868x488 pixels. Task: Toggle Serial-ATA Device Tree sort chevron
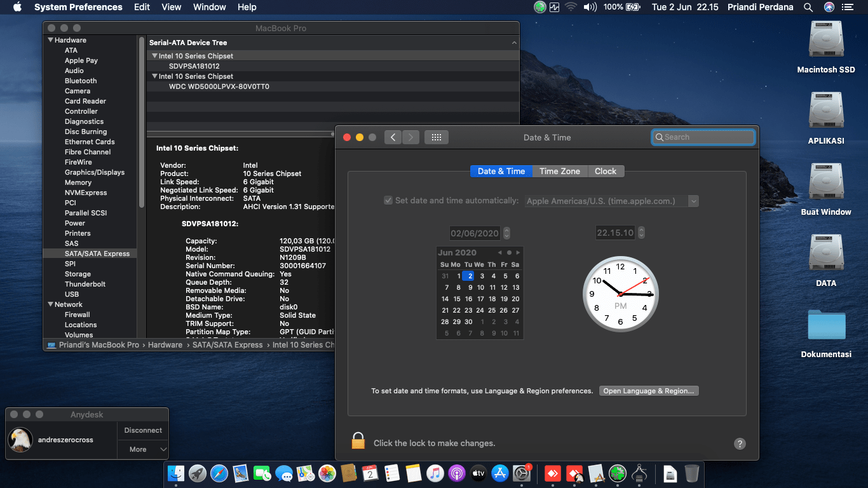[x=514, y=43]
